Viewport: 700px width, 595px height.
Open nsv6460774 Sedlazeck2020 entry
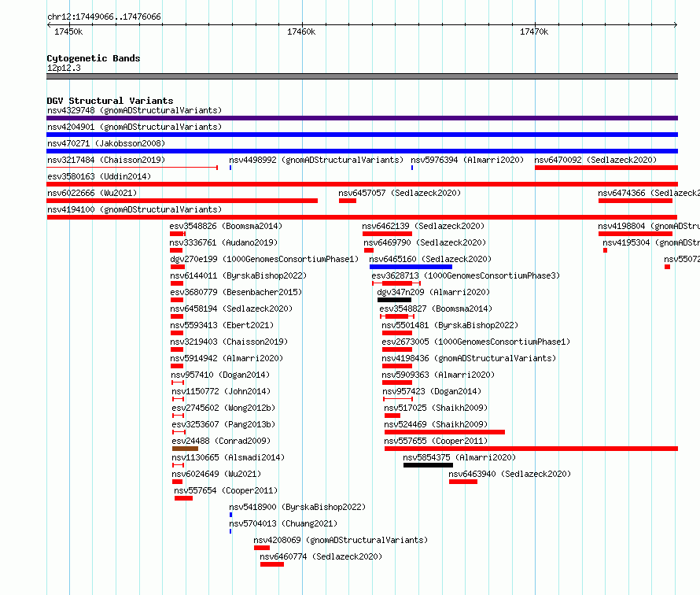pyautogui.click(x=321, y=556)
